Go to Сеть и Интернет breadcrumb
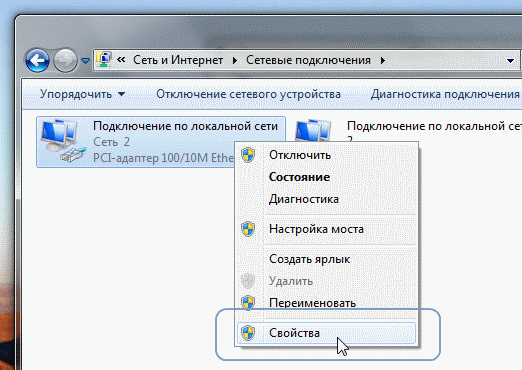 pos(178,60)
